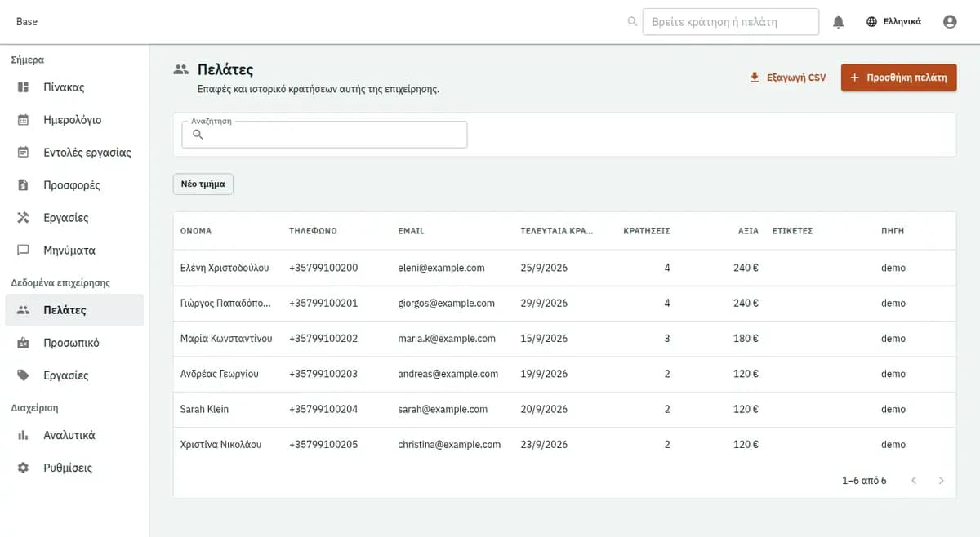Go to previous page of customer table
This screenshot has width=980, height=537.
(x=914, y=481)
